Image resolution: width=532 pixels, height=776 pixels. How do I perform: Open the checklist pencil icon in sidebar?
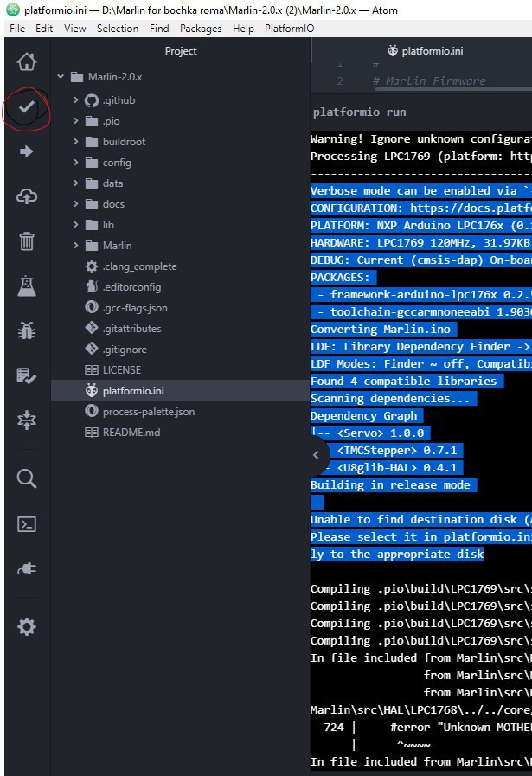pos(27,375)
